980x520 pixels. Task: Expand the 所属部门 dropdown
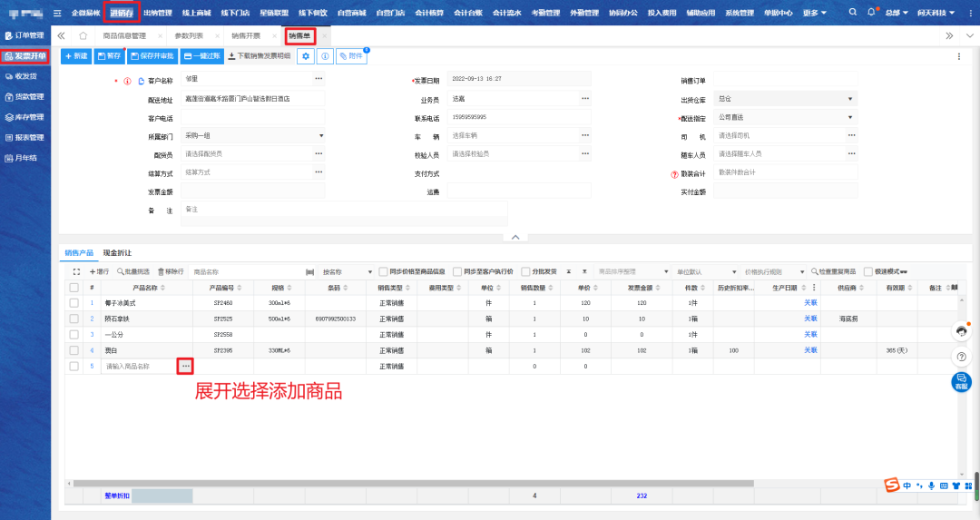[321, 135]
